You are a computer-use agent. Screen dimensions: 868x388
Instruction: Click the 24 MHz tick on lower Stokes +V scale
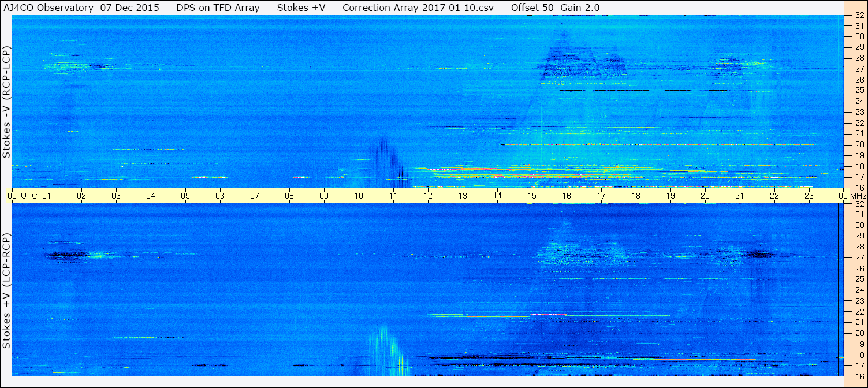coord(859,290)
